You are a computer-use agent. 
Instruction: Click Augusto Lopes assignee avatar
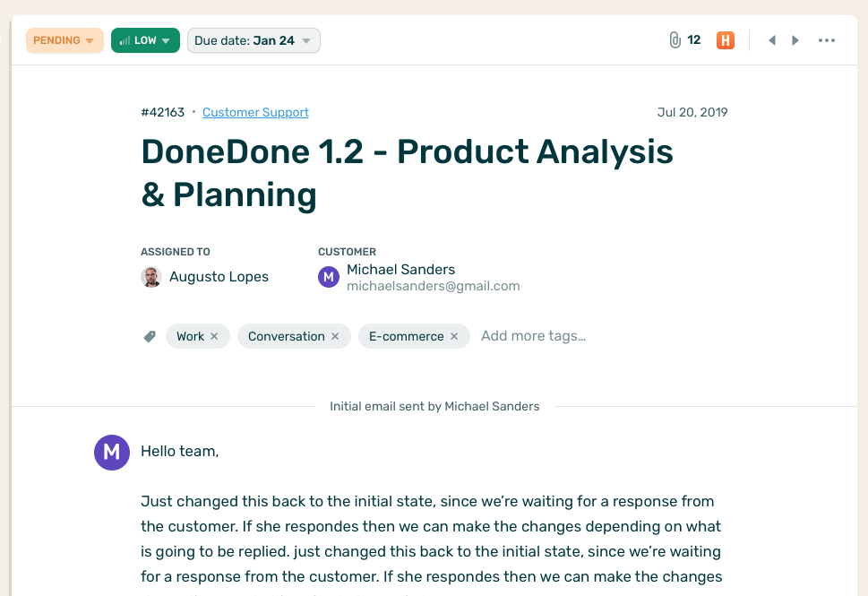pos(151,277)
